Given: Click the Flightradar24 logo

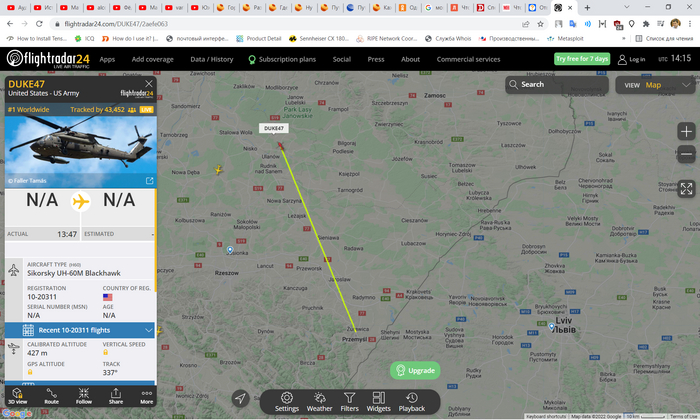Looking at the screenshot, I should tap(48, 59).
